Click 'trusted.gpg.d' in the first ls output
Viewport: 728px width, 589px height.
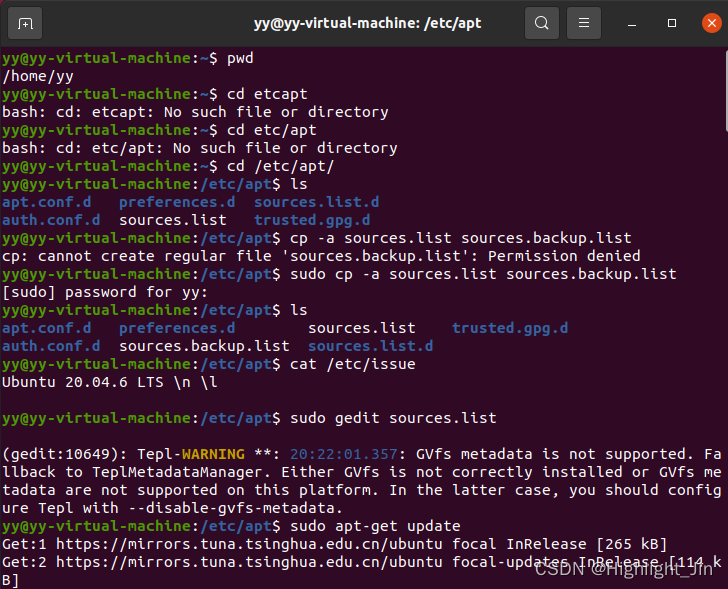pos(312,220)
